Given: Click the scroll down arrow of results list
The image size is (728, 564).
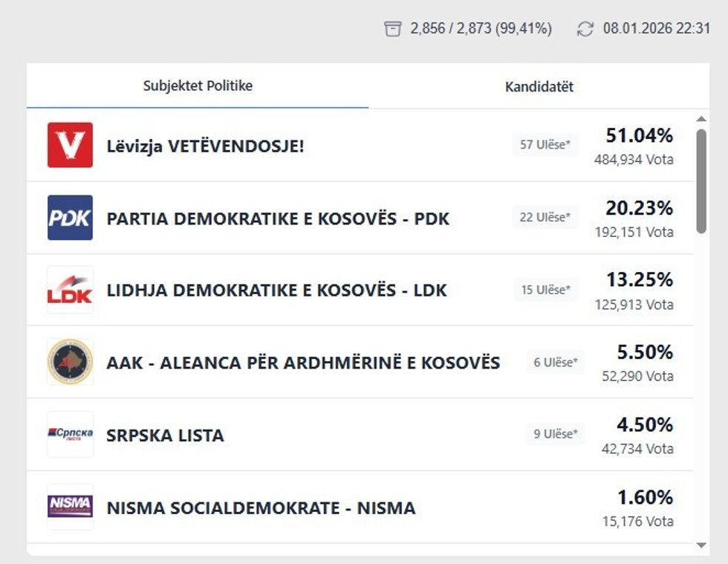Looking at the screenshot, I should 701,545.
